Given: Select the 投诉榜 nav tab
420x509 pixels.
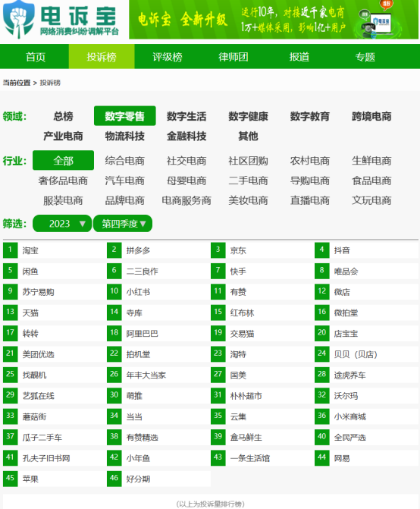Looking at the screenshot, I should [x=102, y=57].
